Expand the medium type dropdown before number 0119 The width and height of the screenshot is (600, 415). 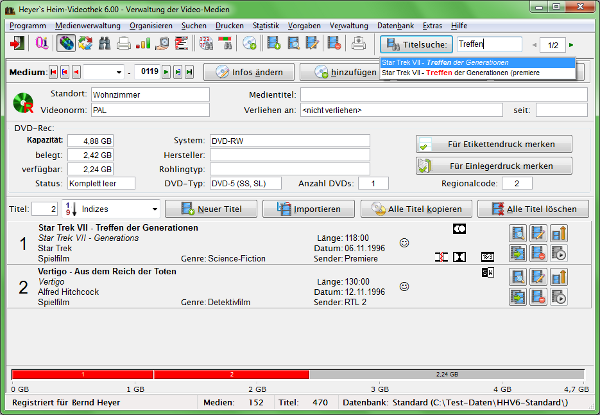tap(120, 73)
